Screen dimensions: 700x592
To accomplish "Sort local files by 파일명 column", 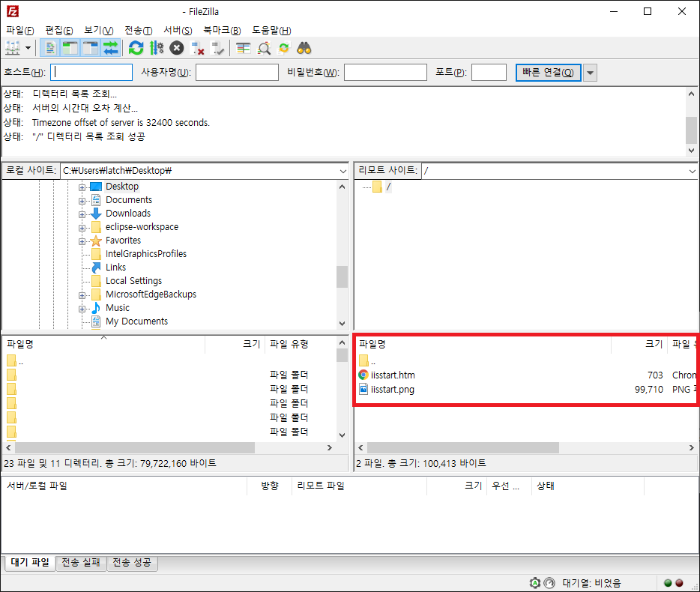I will [x=103, y=344].
